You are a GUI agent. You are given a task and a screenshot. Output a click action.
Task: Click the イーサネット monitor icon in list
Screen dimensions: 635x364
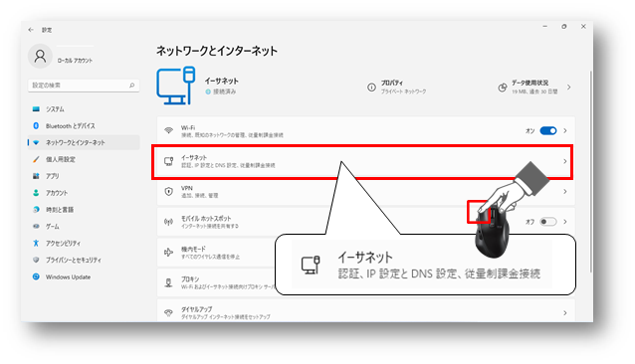click(169, 161)
